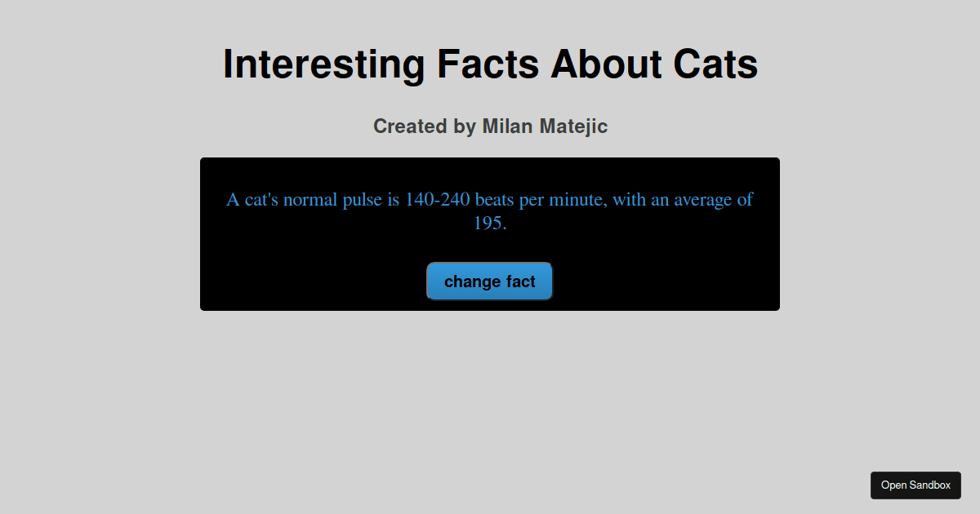The width and height of the screenshot is (980, 514).
Task: Click the Created by Milan Matejic subtitle
Action: [x=490, y=126]
